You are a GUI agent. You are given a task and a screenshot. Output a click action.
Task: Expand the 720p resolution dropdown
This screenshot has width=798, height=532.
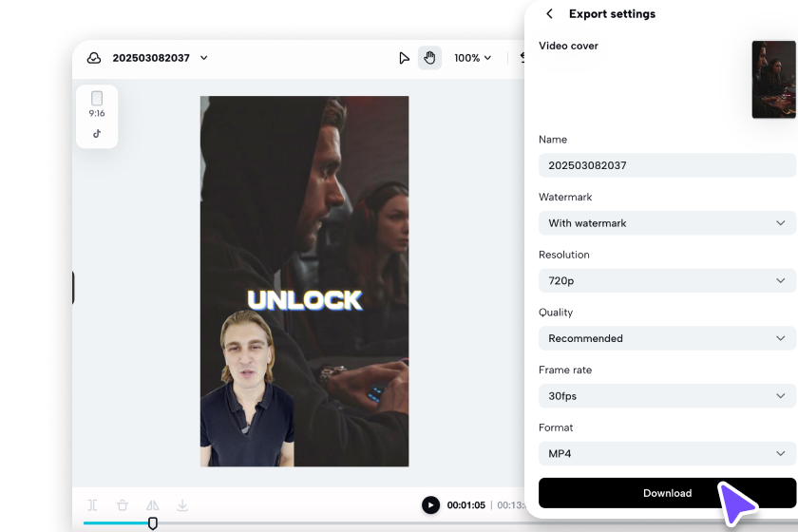coord(667,280)
